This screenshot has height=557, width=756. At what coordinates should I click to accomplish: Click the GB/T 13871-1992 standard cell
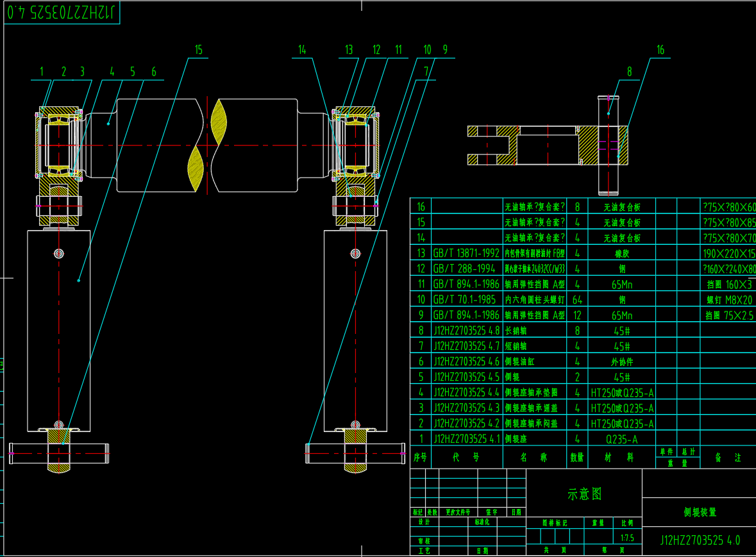point(466,253)
